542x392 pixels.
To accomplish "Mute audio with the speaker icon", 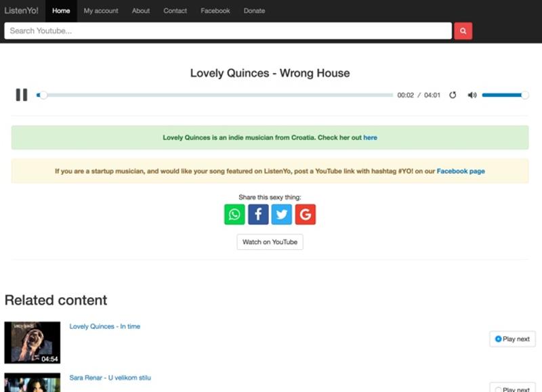I will pos(472,95).
